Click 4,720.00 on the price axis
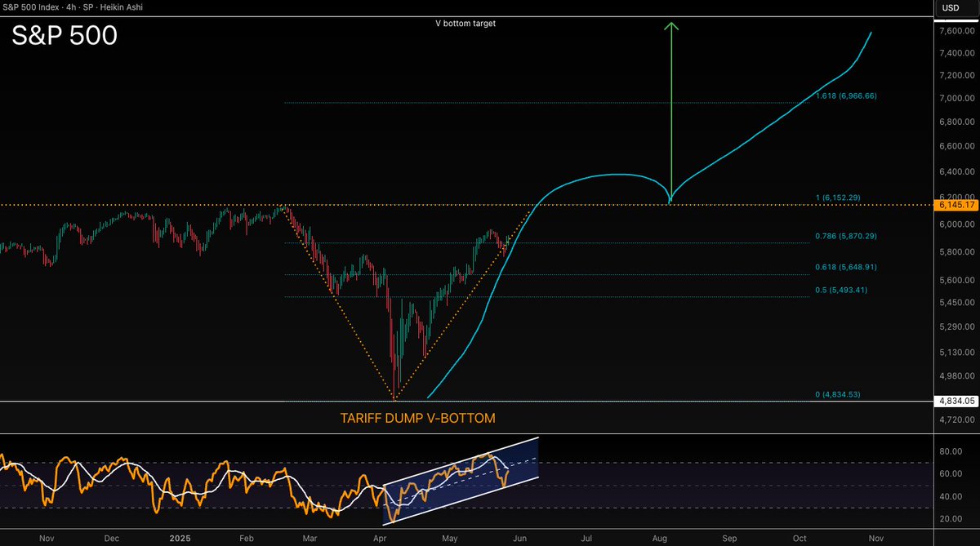The width and height of the screenshot is (980, 546). tap(957, 419)
